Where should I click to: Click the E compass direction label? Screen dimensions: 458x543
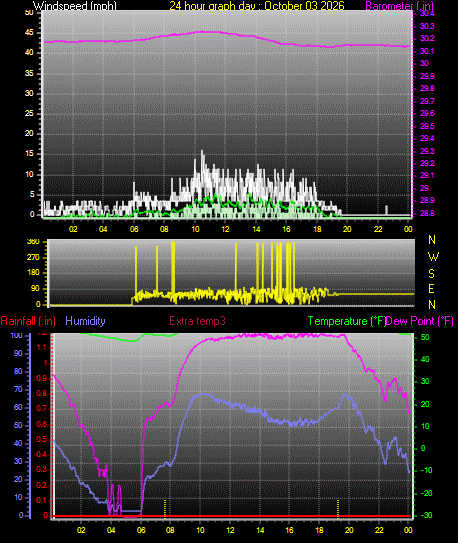pos(431,288)
